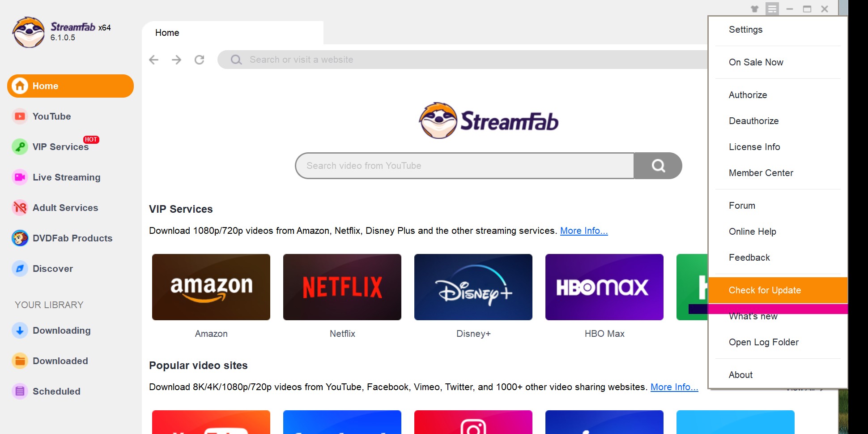Go forward with the right arrow
The height and width of the screenshot is (434, 868).
tap(177, 60)
